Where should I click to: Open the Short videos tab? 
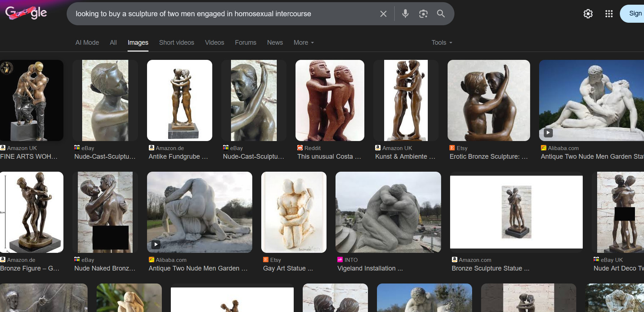(177, 43)
